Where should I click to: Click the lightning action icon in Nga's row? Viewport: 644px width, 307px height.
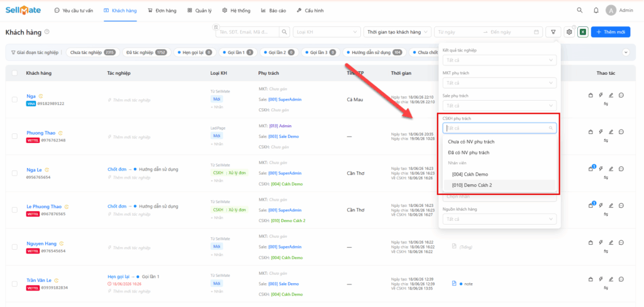[x=601, y=96]
